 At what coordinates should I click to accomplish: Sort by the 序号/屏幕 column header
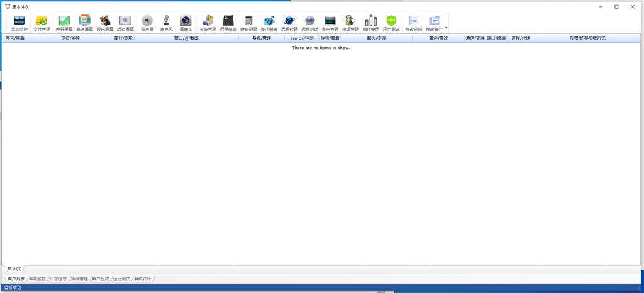click(14, 38)
